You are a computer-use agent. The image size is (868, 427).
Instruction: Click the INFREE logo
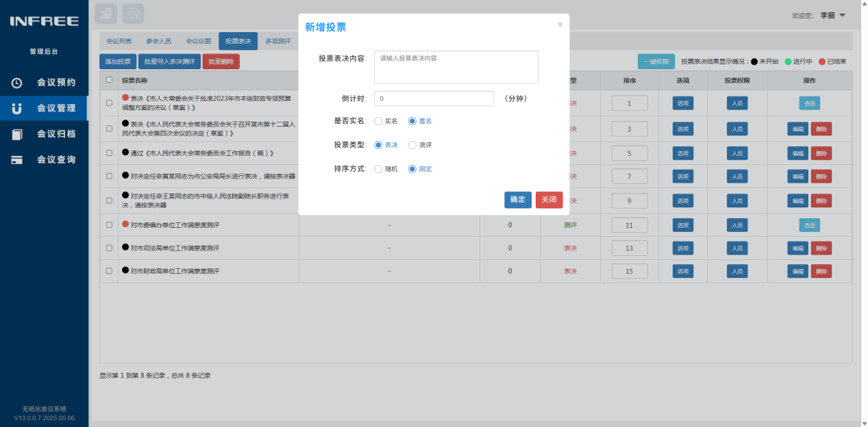coord(44,21)
